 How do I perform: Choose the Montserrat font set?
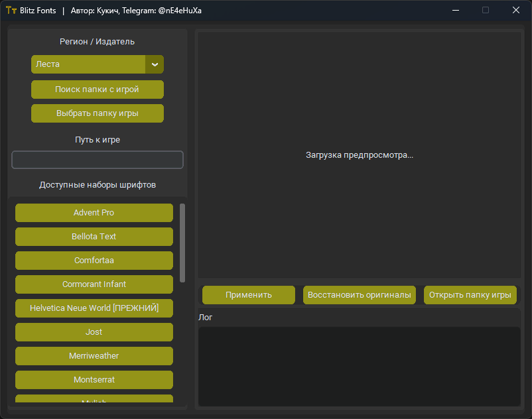pos(94,380)
